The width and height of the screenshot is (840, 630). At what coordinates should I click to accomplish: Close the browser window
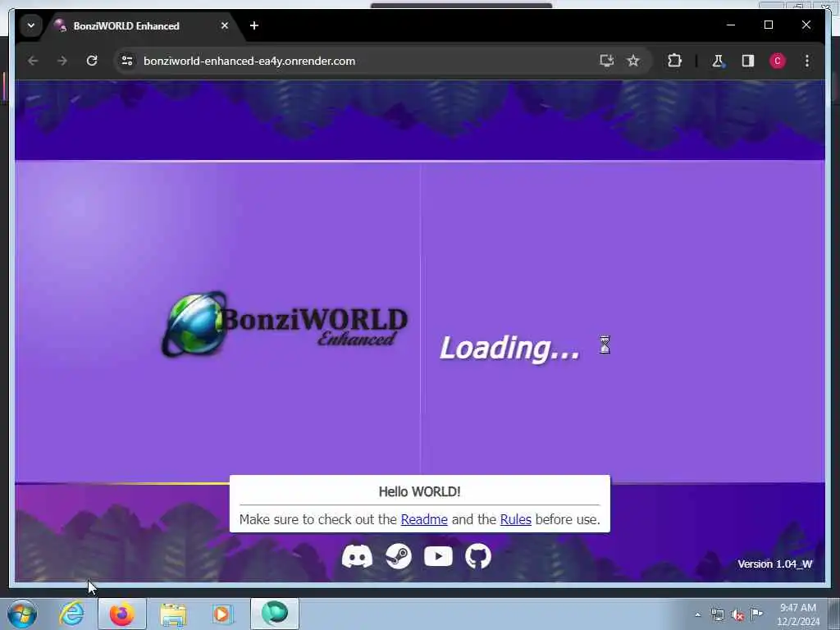(x=806, y=25)
